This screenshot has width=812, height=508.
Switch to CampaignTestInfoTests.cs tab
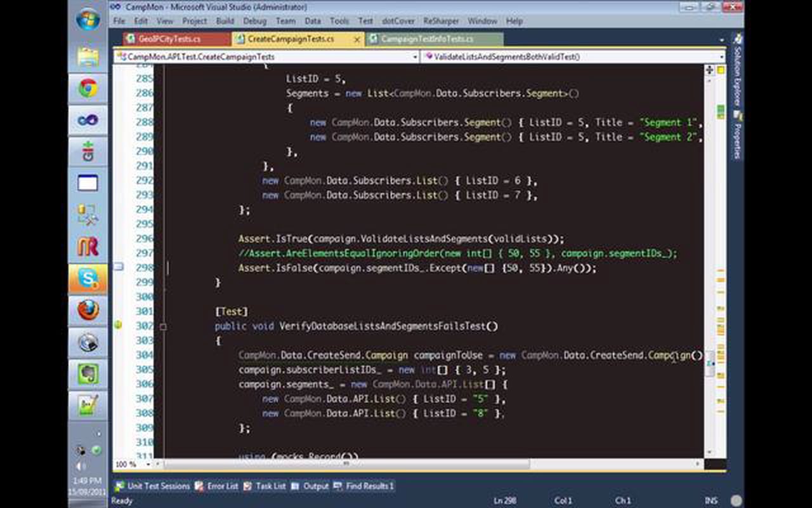click(426, 39)
